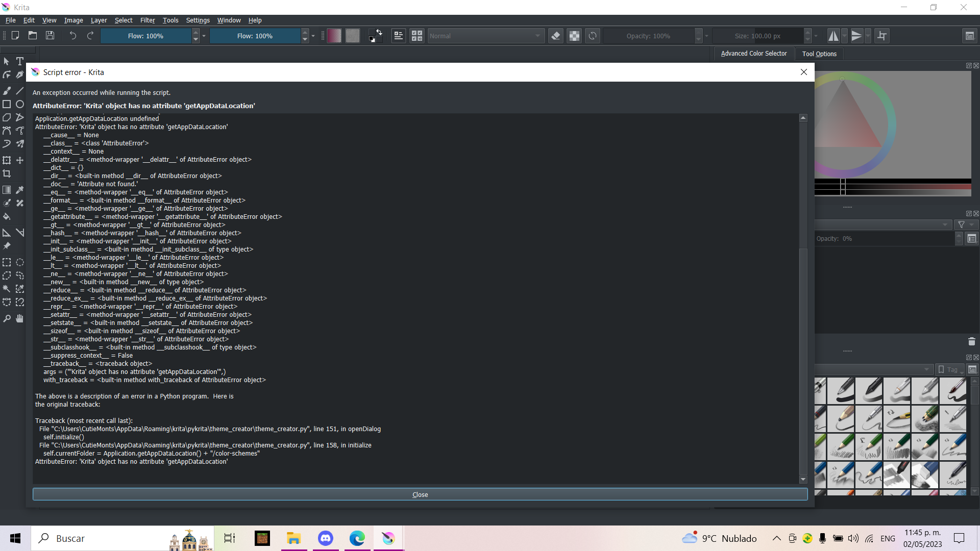Viewport: 980px width, 551px height.
Task: Select the Pan hand tool
Action: click(x=20, y=318)
